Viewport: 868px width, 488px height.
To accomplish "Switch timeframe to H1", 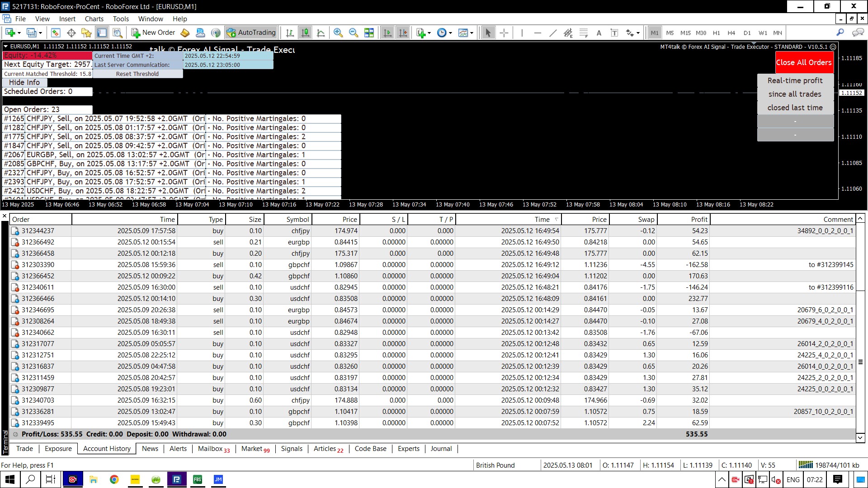I will tap(716, 33).
